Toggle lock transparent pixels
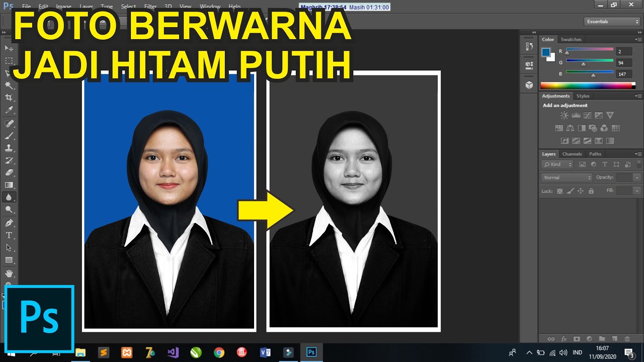This screenshot has width=644, height=362. (x=559, y=191)
